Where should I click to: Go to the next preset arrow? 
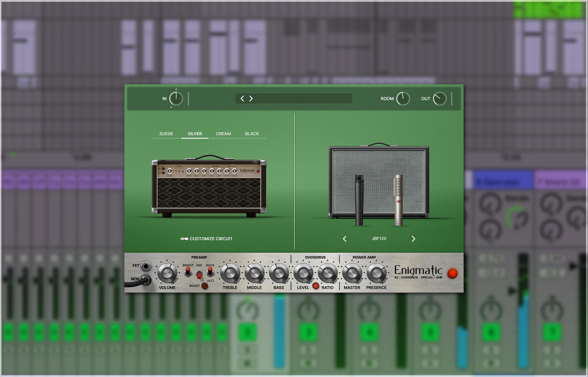pos(251,98)
